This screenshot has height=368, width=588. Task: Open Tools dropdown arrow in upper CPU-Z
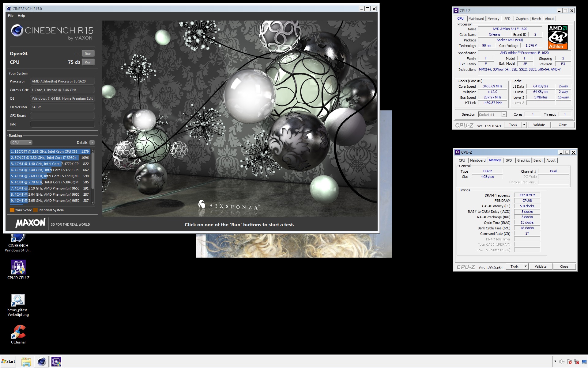[x=524, y=125]
